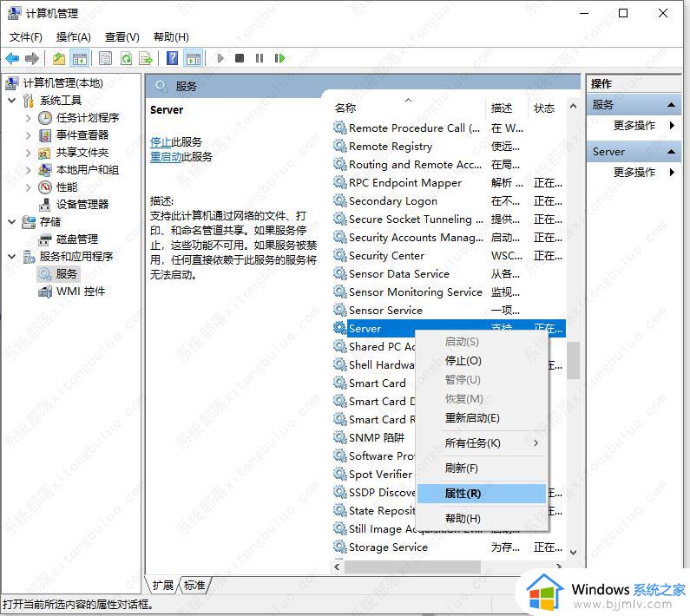Expand the 性能 node arrow

pyautogui.click(x=28, y=187)
